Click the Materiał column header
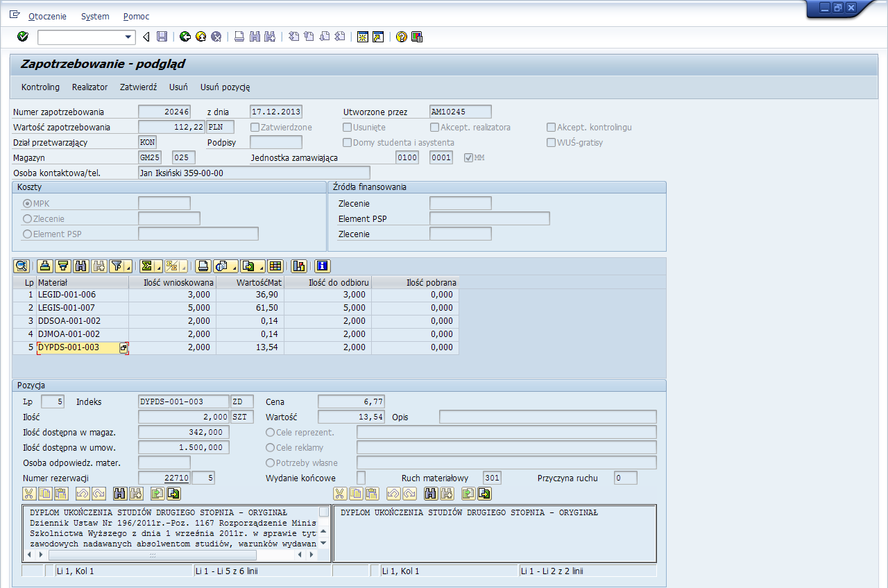Screen dimensions: 888x588 pyautogui.click(x=82, y=282)
